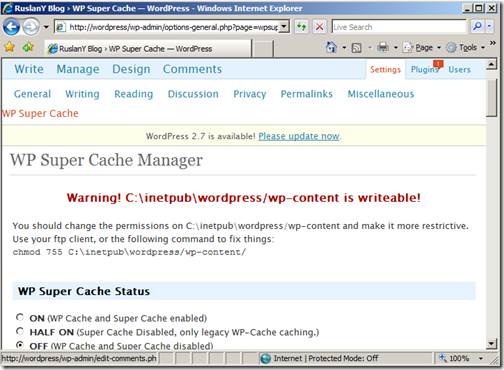Select HALF ON cache status radio button

[x=20, y=331]
